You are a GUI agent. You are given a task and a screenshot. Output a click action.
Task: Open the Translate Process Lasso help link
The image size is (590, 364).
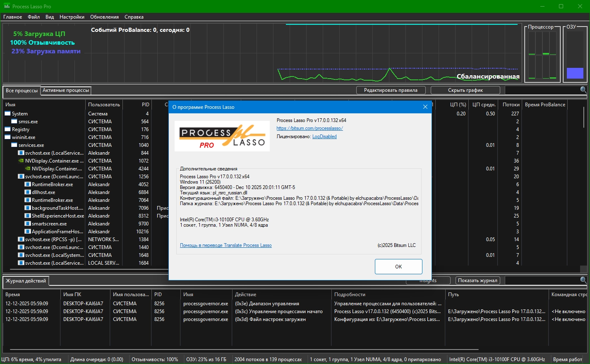(x=226, y=245)
